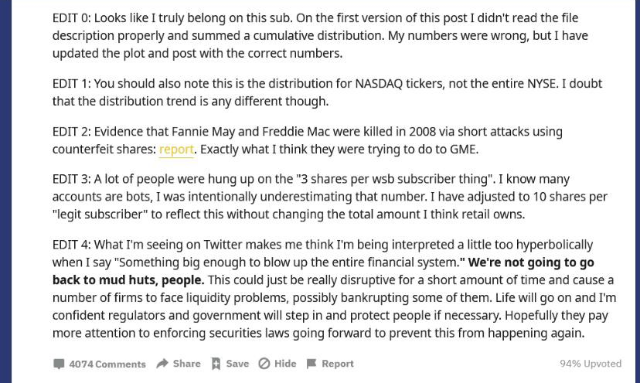This screenshot has height=383, width=640.
Task: Click the Share arrow icon
Action: (162, 363)
